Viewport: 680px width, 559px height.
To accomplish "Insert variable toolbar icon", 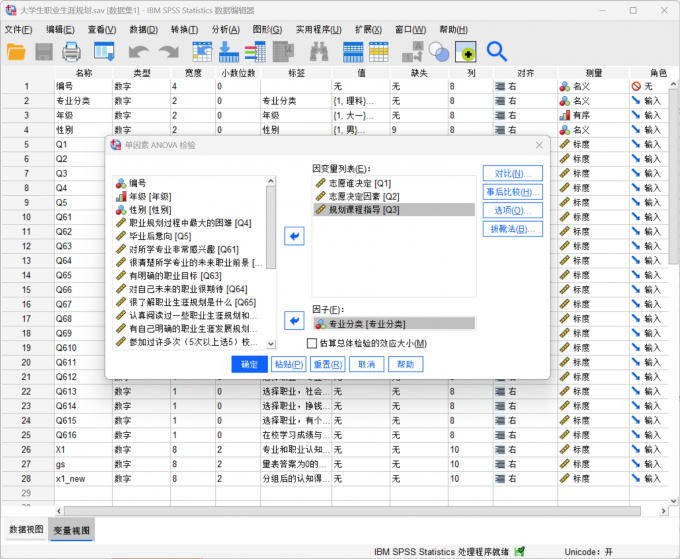I will [379, 52].
